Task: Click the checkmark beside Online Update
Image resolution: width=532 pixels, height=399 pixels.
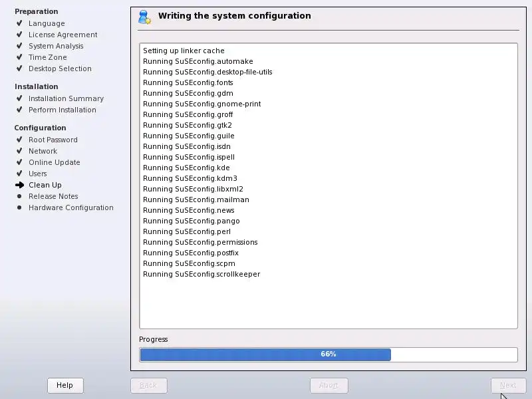Action: (x=19, y=162)
